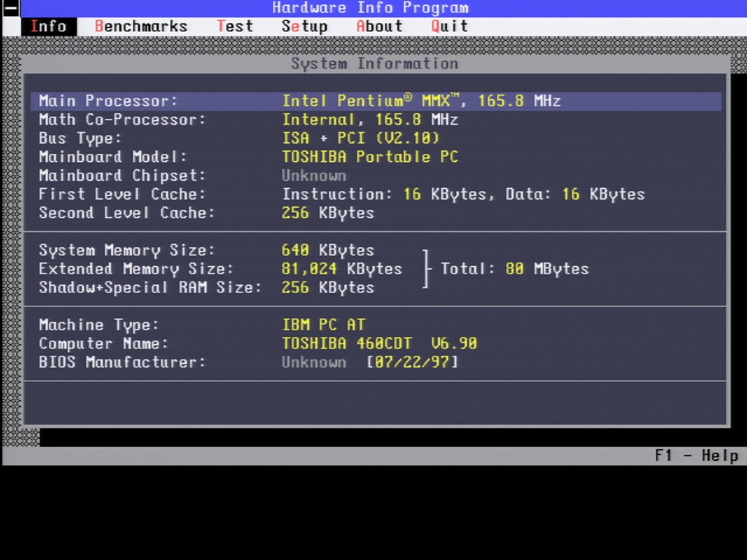
Task: Open the Benchmarks menu
Action: pyautogui.click(x=141, y=26)
